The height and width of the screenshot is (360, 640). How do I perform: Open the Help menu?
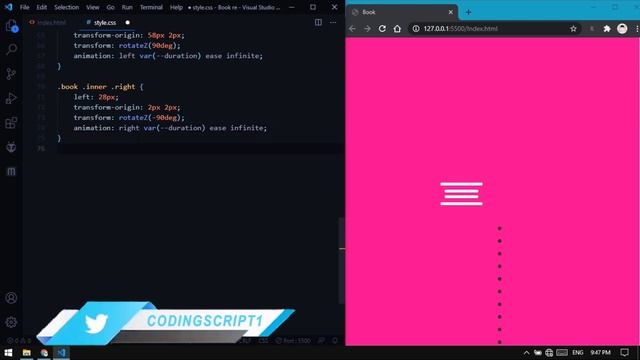pos(176,7)
